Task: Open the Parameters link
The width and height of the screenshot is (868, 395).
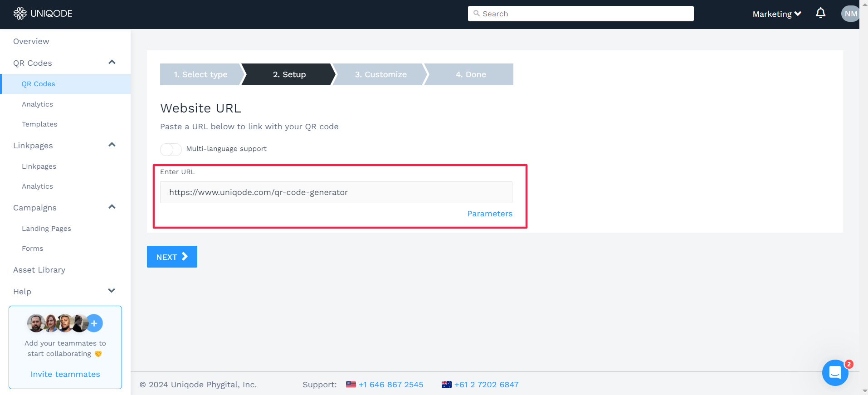Action: click(489, 214)
